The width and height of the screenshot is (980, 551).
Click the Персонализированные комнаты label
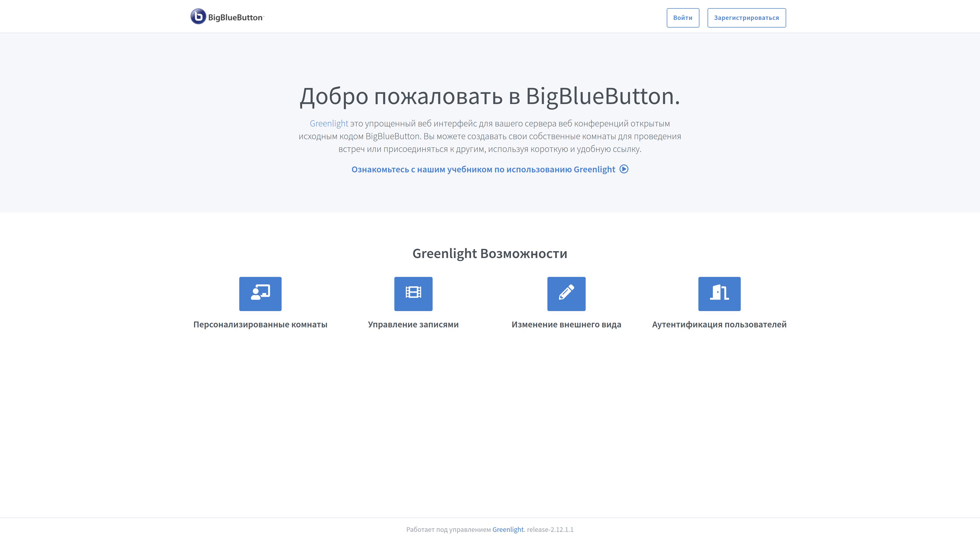click(x=260, y=324)
